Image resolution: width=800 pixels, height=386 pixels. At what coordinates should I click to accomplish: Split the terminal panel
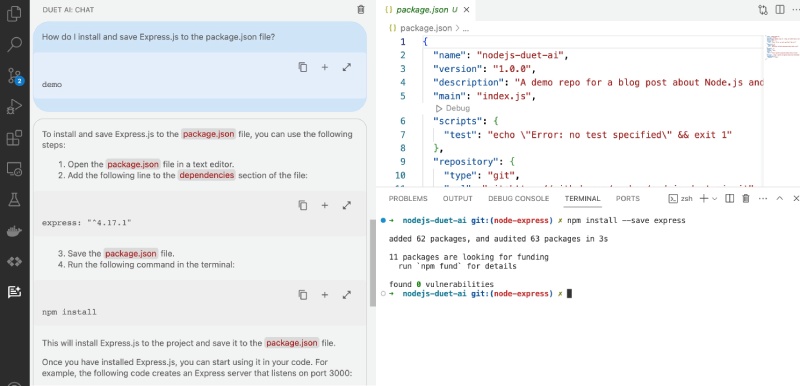(730, 198)
